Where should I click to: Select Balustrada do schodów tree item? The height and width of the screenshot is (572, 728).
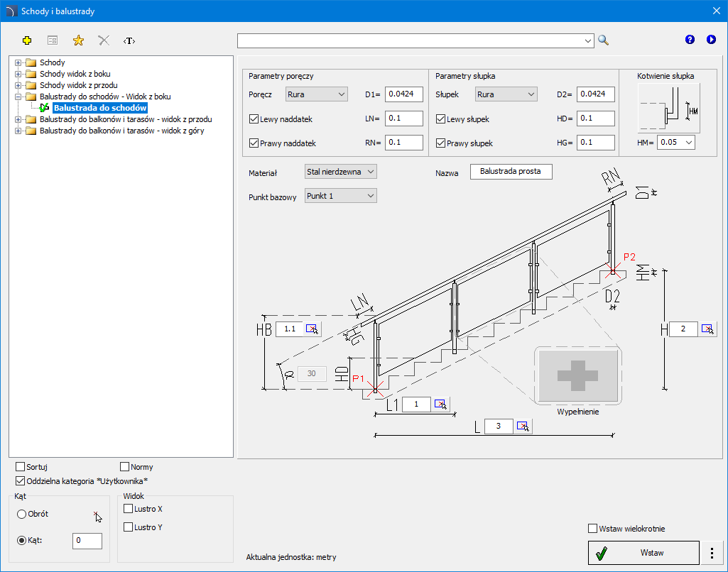point(99,108)
